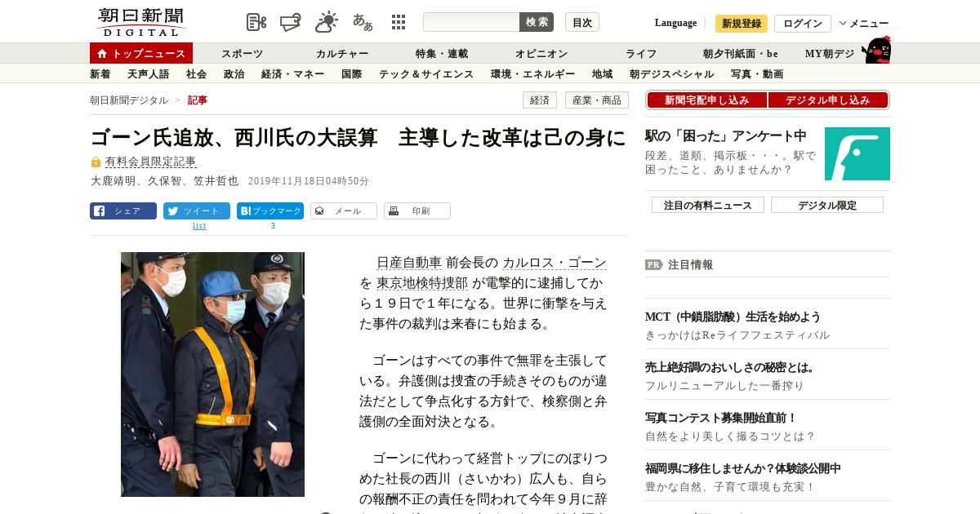The image size is (980, 514).
Task: Select テック＆サイエンス in sub navigation
Action: click(426, 74)
